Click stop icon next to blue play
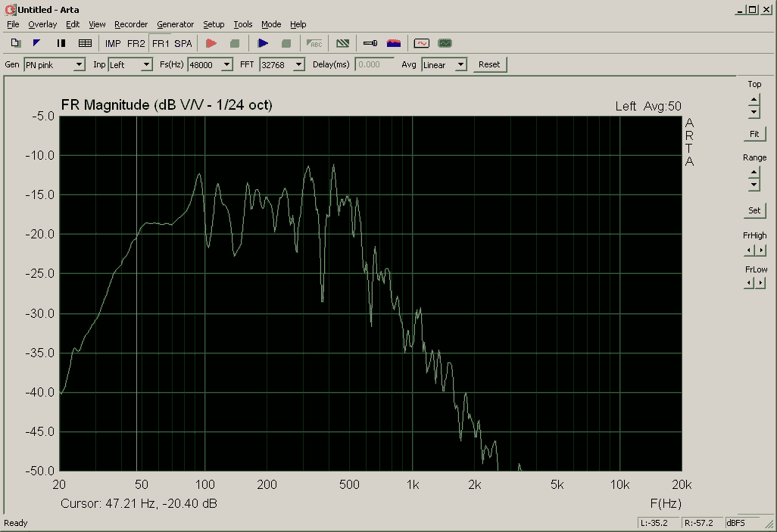Image resolution: width=777 pixels, height=532 pixels. [286, 43]
